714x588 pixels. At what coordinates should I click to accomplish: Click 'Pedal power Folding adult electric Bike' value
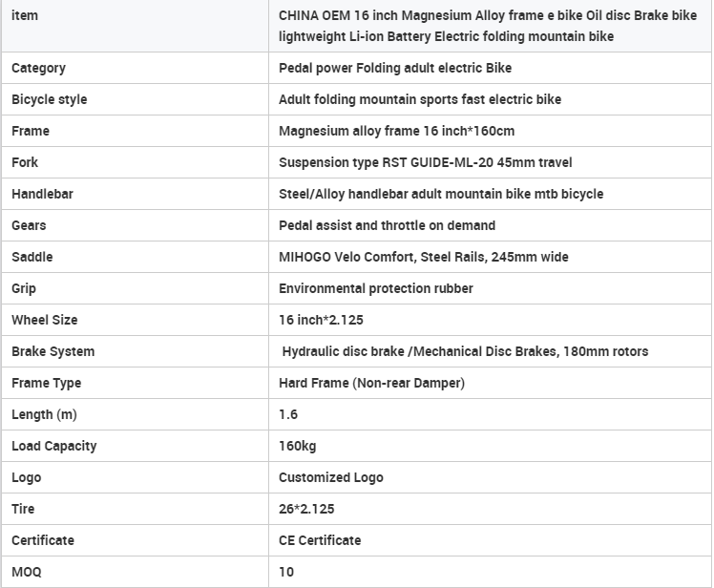(394, 68)
